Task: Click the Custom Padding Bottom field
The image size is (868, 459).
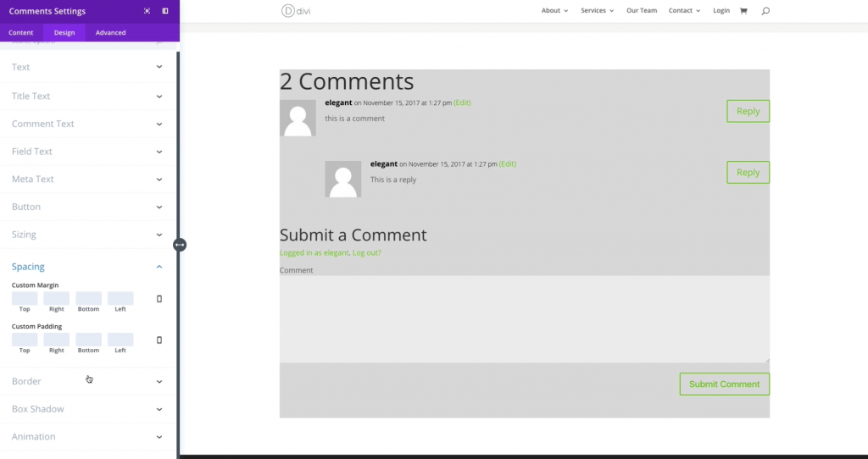Action: pyautogui.click(x=88, y=340)
